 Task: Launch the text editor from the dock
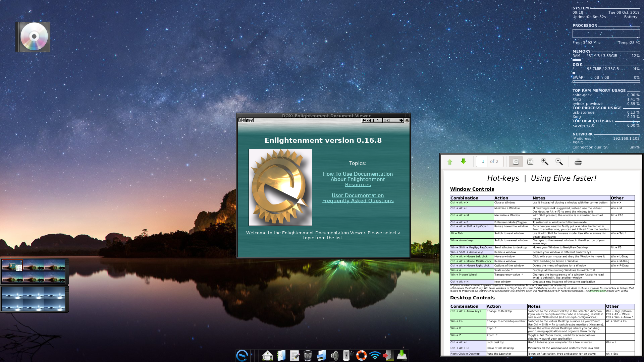tap(295, 355)
